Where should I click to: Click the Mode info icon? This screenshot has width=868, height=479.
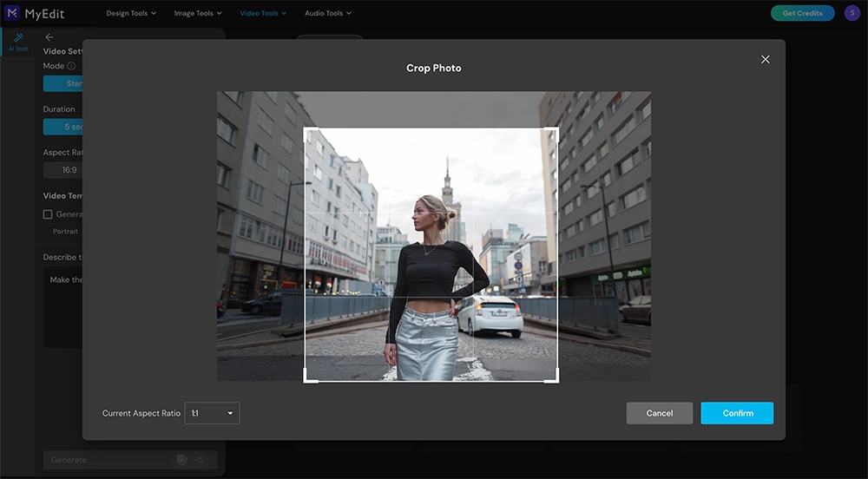tap(71, 66)
